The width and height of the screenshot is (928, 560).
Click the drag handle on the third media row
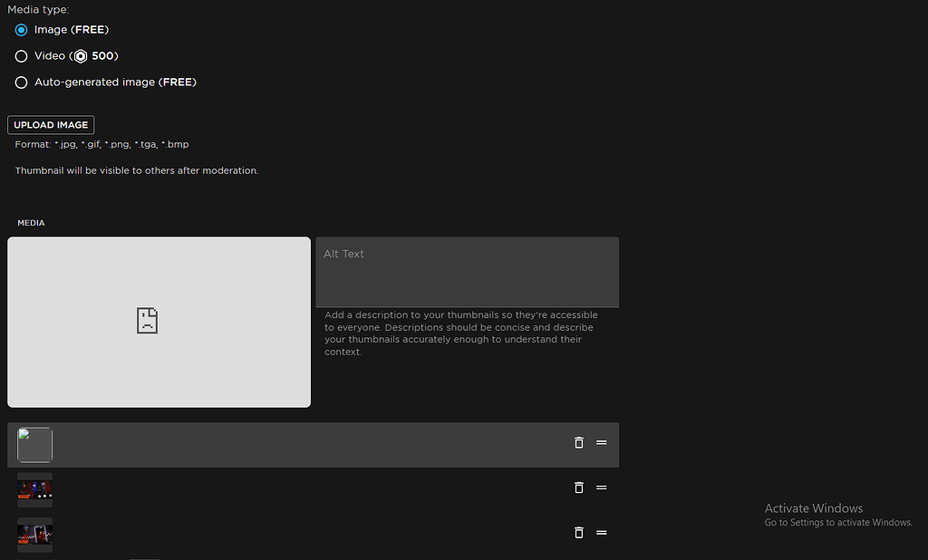click(x=602, y=533)
